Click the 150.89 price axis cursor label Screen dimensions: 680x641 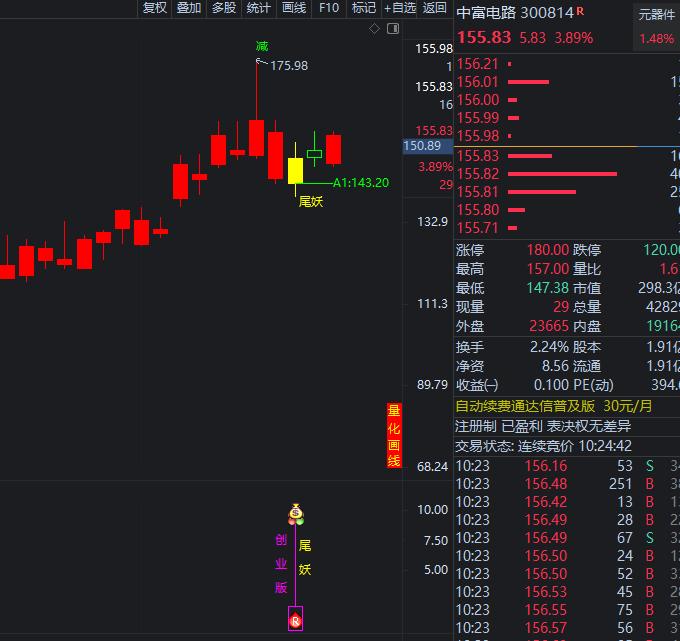click(x=428, y=146)
